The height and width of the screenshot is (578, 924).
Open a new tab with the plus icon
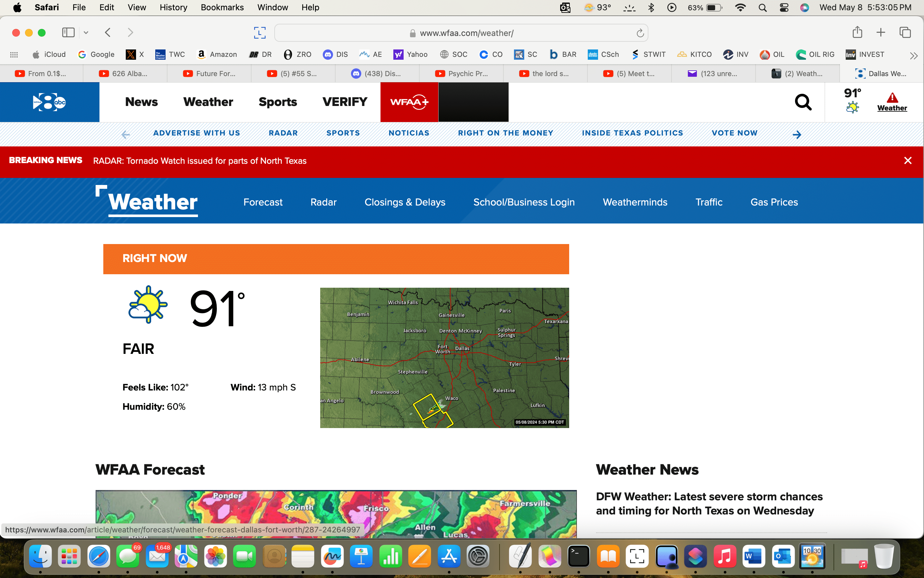880,32
